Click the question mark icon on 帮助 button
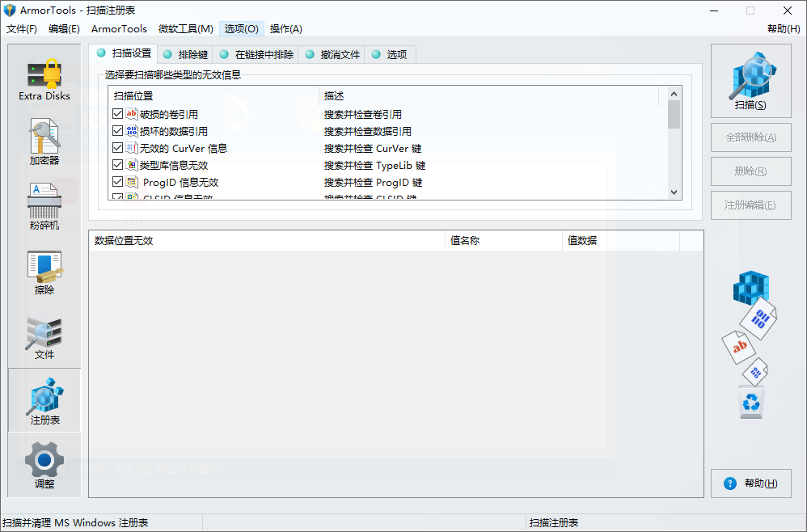Screen dimensions: 807x532 (x=730, y=483)
